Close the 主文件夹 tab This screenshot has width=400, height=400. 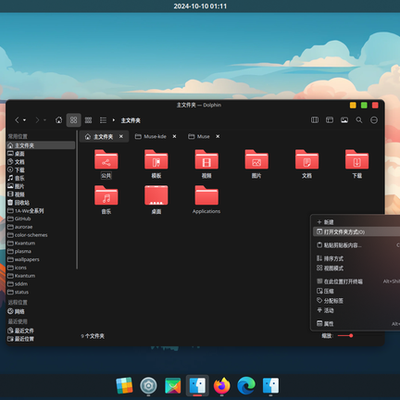[121, 136]
